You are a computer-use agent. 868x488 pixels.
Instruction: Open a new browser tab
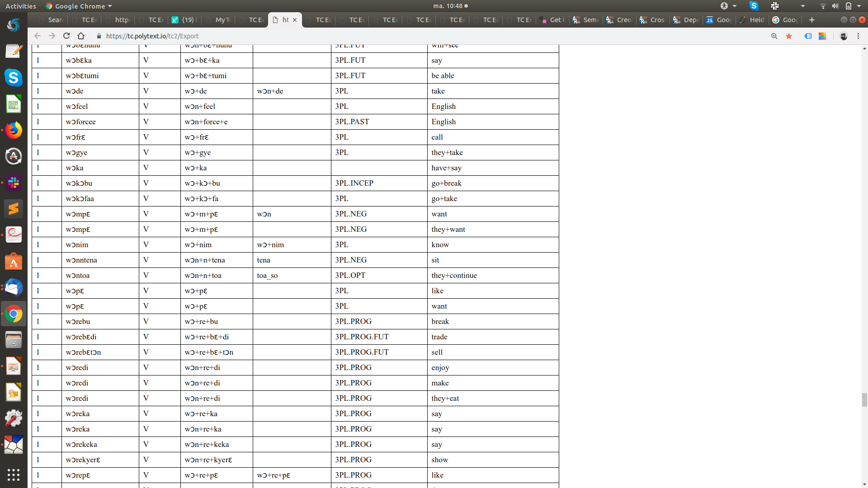pos(812,20)
